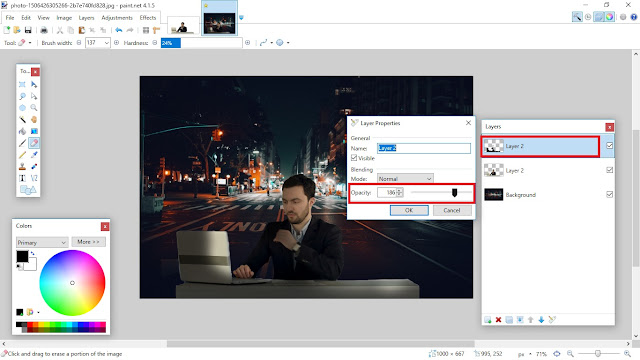
Task: Open the Effects menu
Action: 148,18
